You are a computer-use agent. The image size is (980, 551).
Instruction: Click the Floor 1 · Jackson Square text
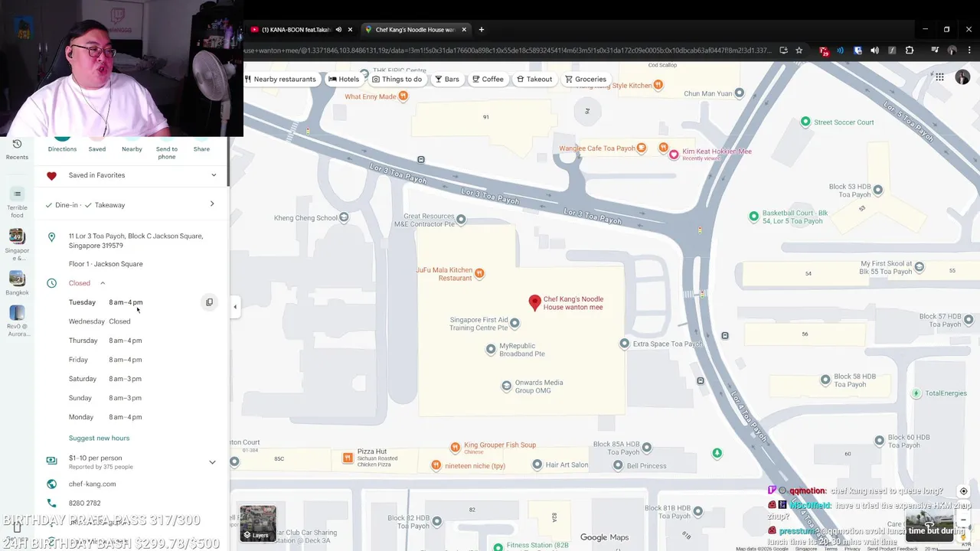click(106, 264)
